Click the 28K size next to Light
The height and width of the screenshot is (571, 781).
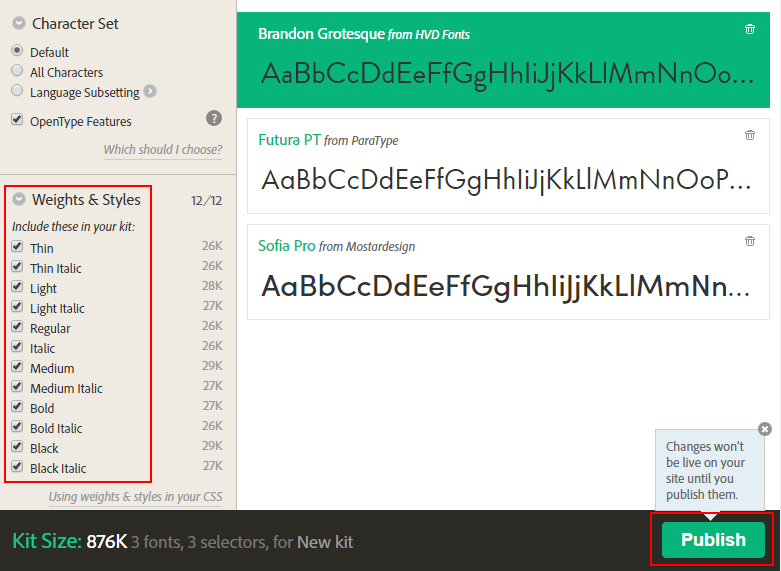(x=212, y=286)
